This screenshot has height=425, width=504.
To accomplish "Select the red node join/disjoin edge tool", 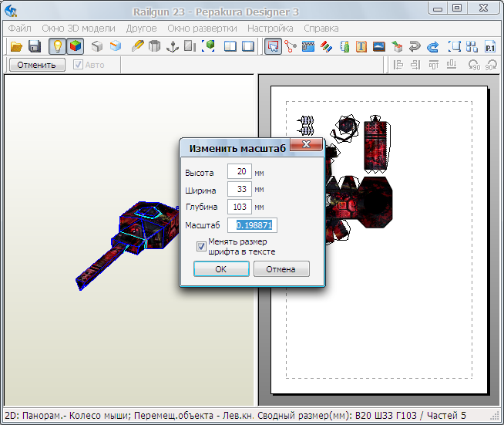I will pos(291,46).
